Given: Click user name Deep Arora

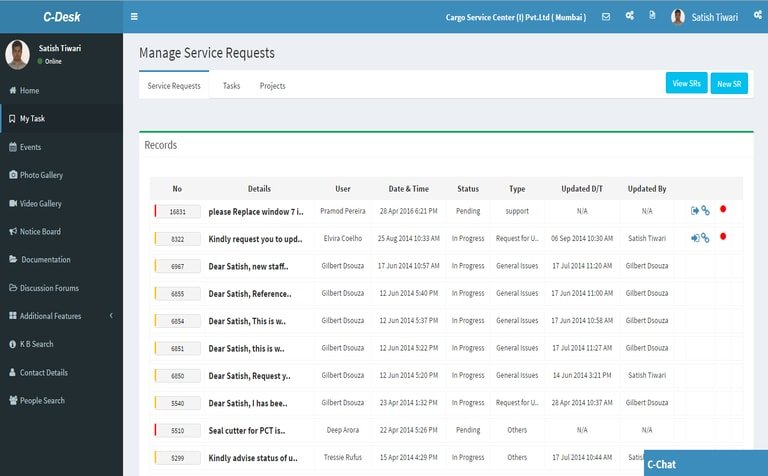Looking at the screenshot, I should (342, 430).
